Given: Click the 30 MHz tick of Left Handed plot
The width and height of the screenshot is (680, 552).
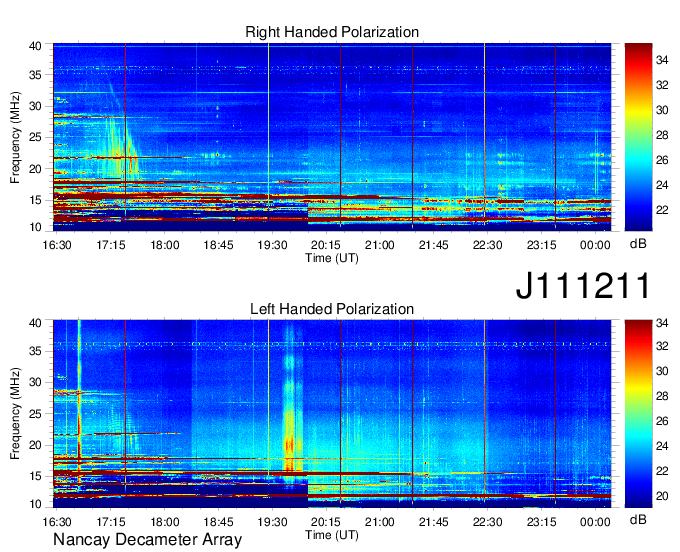Looking at the screenshot, I should [36, 382].
